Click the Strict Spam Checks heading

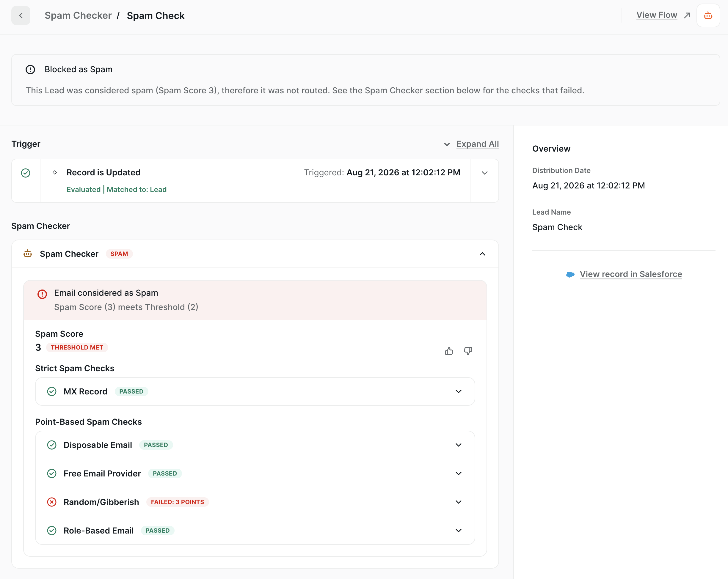tap(75, 368)
